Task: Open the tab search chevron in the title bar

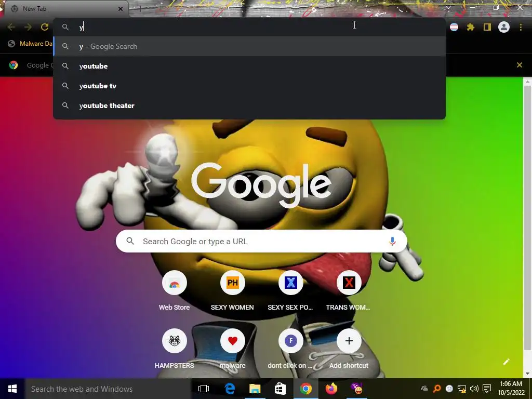Action: (x=448, y=7)
